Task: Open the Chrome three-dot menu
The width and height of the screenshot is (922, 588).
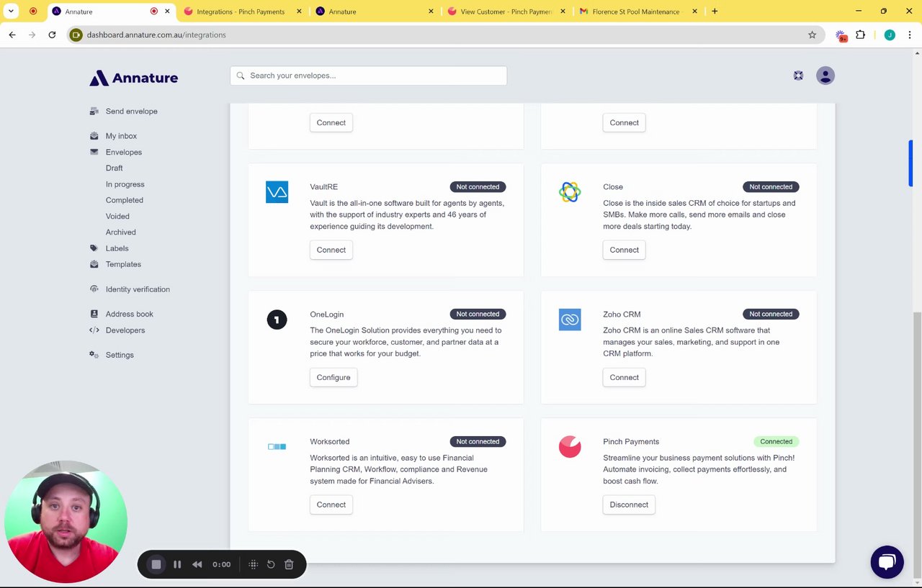Action: pos(909,35)
